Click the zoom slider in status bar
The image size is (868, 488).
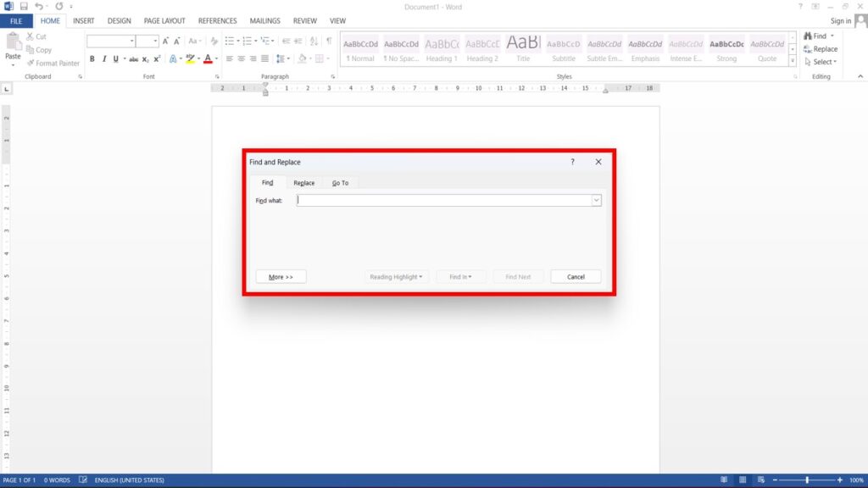click(x=806, y=480)
